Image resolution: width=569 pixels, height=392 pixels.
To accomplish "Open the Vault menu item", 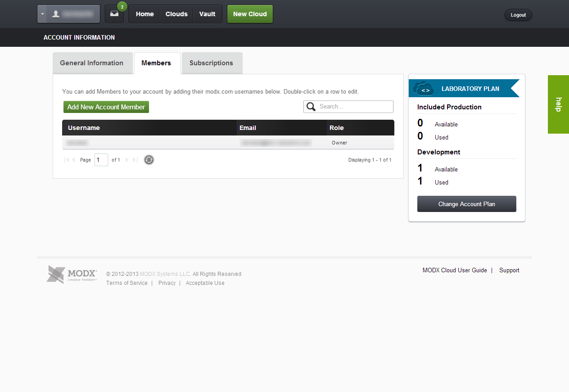I will coord(207,14).
